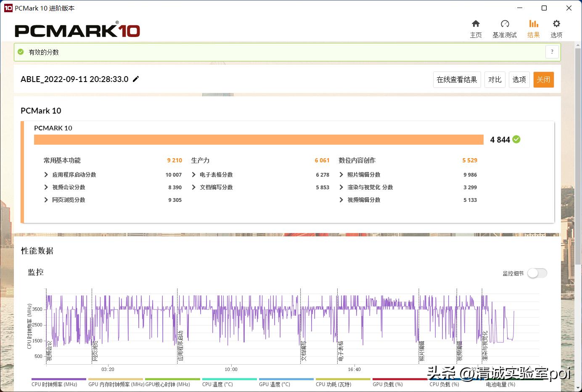
Task: Expand 应用程序启动分数 row
Action: (46, 175)
